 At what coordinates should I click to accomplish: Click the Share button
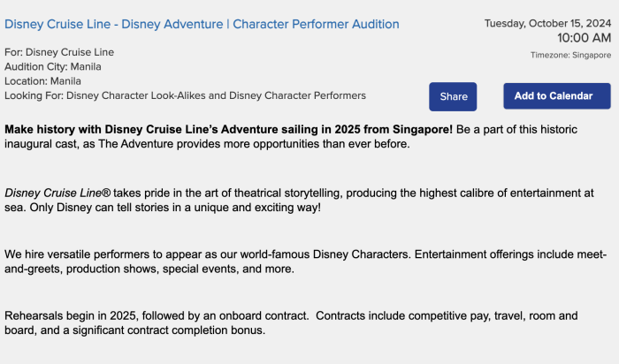(x=454, y=96)
